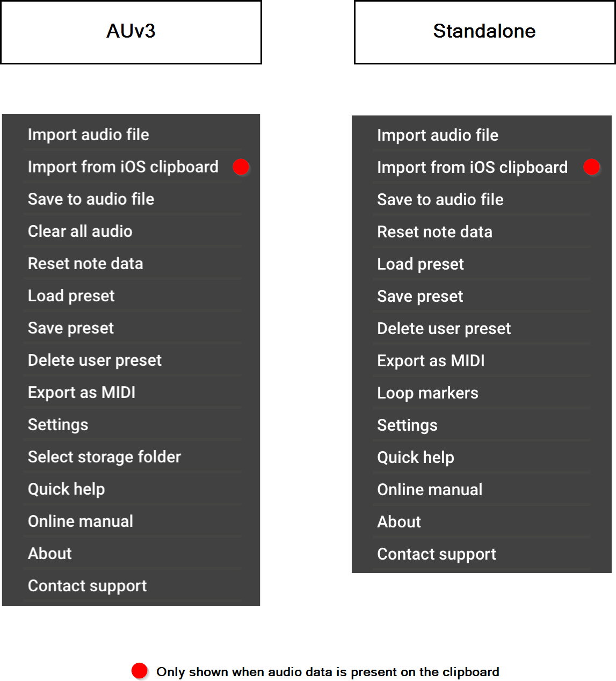The height and width of the screenshot is (681, 616).
Task: Open Loop markers in Standalone menu
Action: tap(427, 393)
